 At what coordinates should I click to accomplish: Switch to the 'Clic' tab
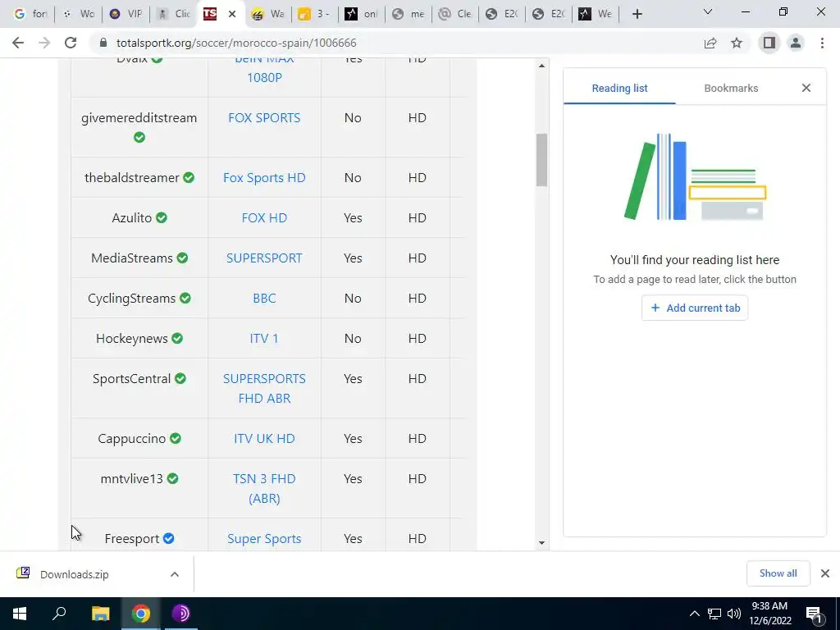click(x=174, y=15)
